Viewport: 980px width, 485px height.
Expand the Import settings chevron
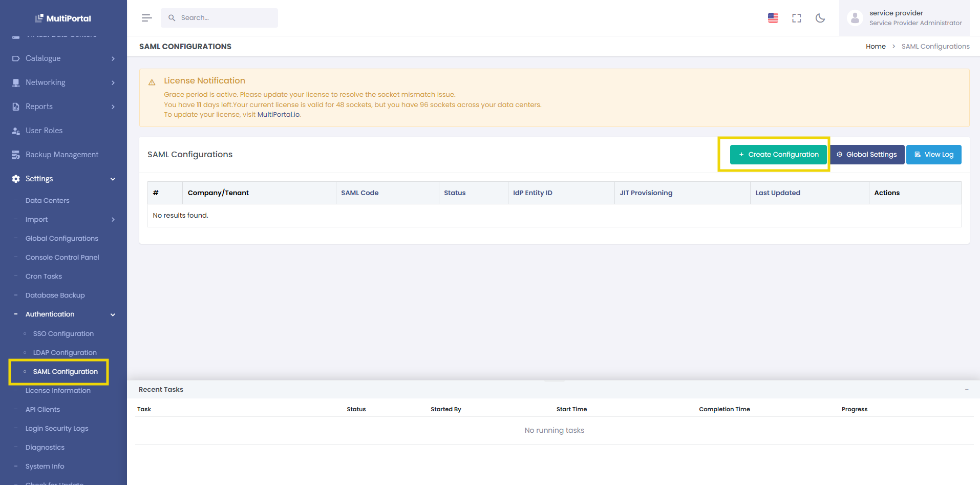(113, 219)
